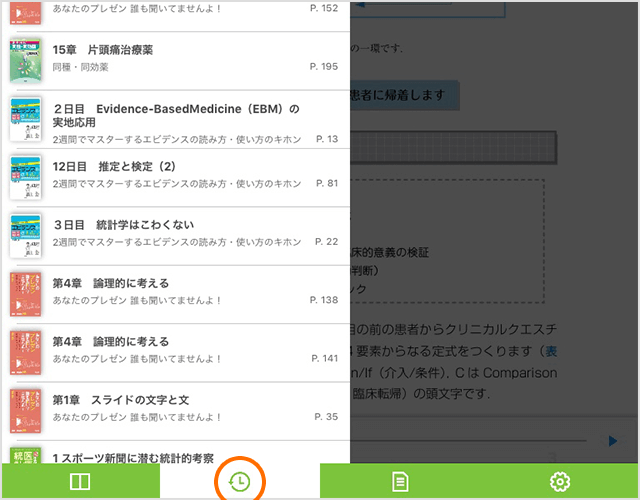Open 第4章 論理的に考える entry at P. 138

176,294
